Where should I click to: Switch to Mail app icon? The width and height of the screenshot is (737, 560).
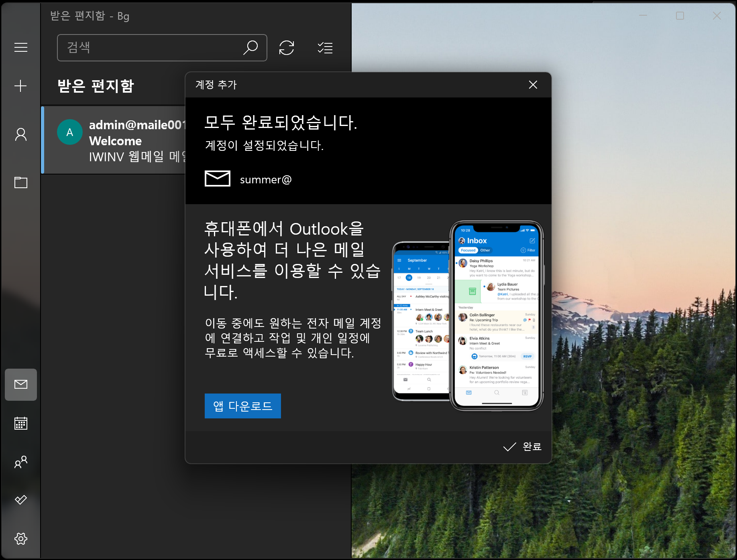(x=21, y=384)
